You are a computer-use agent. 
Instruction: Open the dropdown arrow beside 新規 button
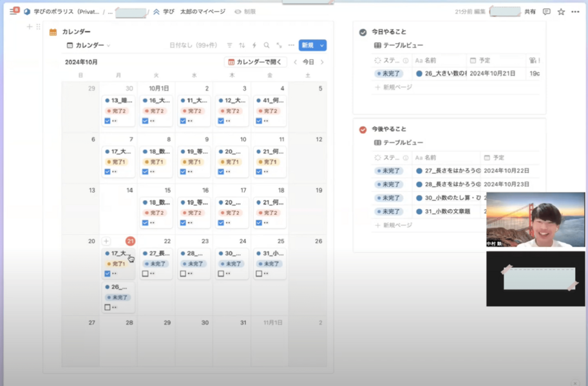(321, 46)
